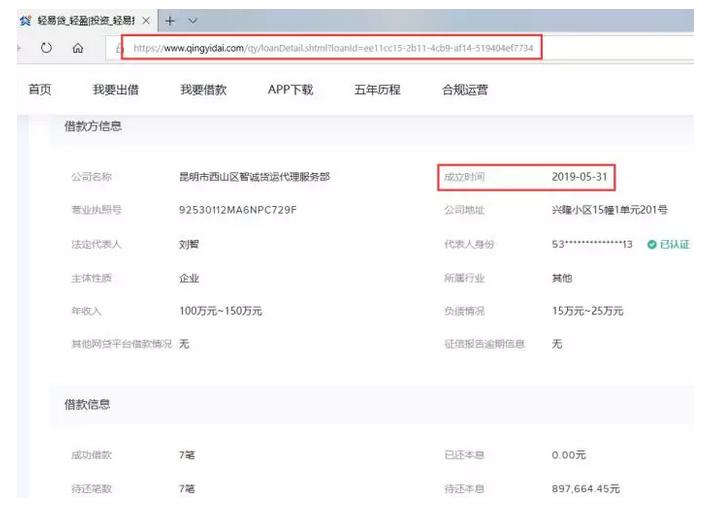Viewport: 713px width, 515px height.
Task: Click the address 兴隆小区15幢1单元201号
Action: click(x=609, y=210)
